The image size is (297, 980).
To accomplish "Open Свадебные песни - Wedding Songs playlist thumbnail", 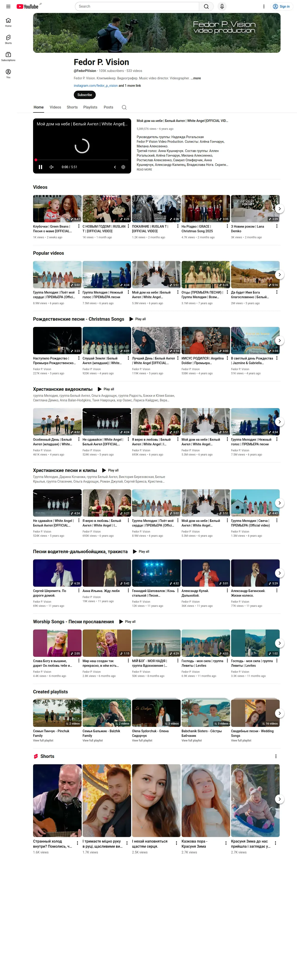I will pos(255,713).
